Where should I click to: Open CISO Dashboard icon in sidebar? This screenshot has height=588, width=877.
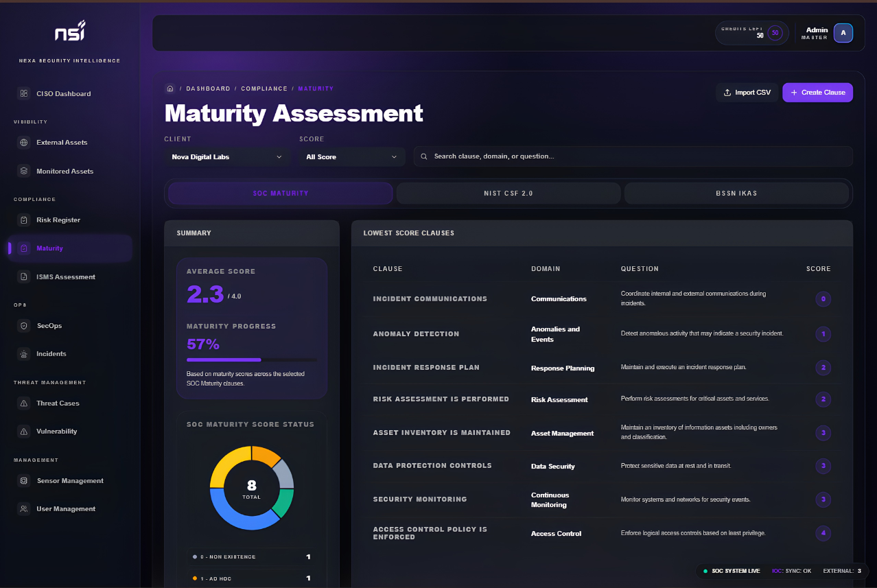click(x=24, y=93)
